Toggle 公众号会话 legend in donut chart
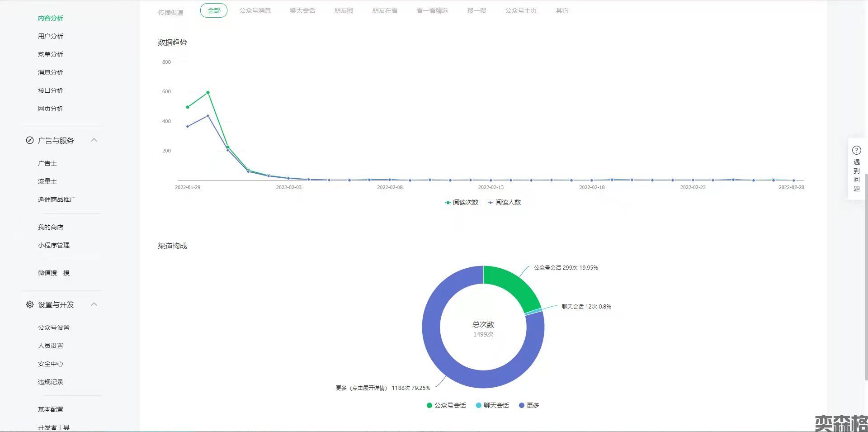The image size is (868, 432). [446, 405]
